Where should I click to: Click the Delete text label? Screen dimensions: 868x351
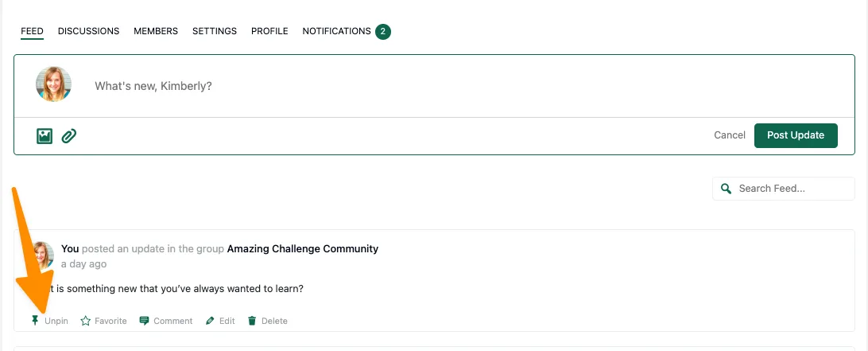click(x=274, y=321)
